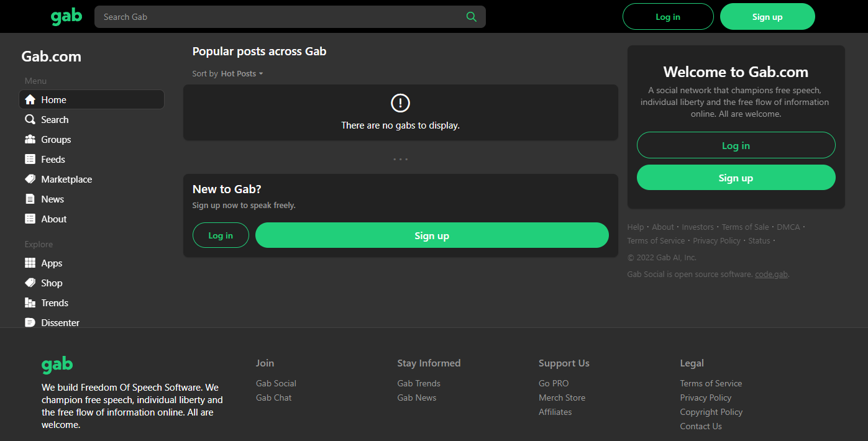Focus the Search Gab input field
This screenshot has width=868, height=441.
pyautogui.click(x=280, y=17)
